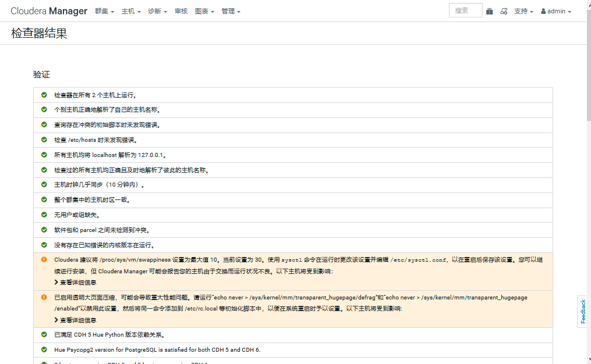Viewport: 591px width, 364px height.
Task: Click the running commands icon near 支持
Action: [x=504, y=11]
